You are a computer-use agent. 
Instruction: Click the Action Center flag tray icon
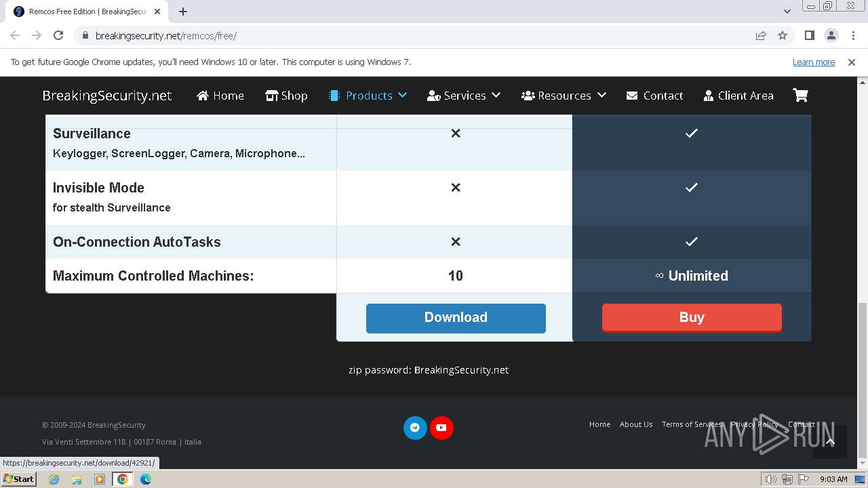[804, 479]
